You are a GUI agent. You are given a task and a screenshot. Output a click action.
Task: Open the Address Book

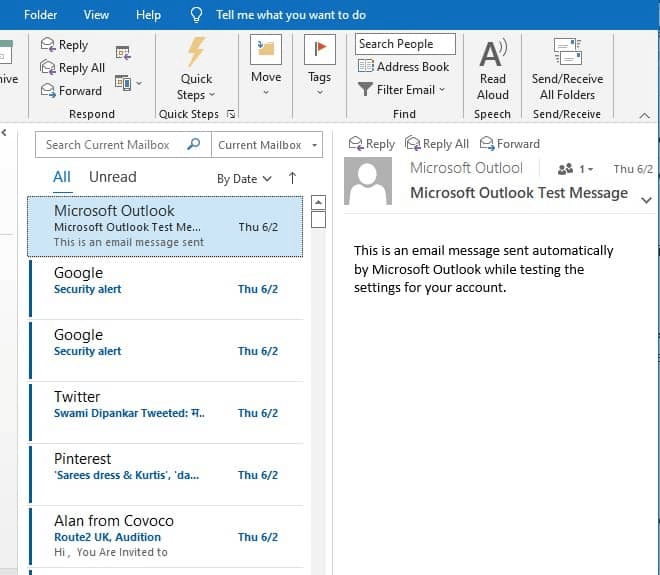point(403,67)
